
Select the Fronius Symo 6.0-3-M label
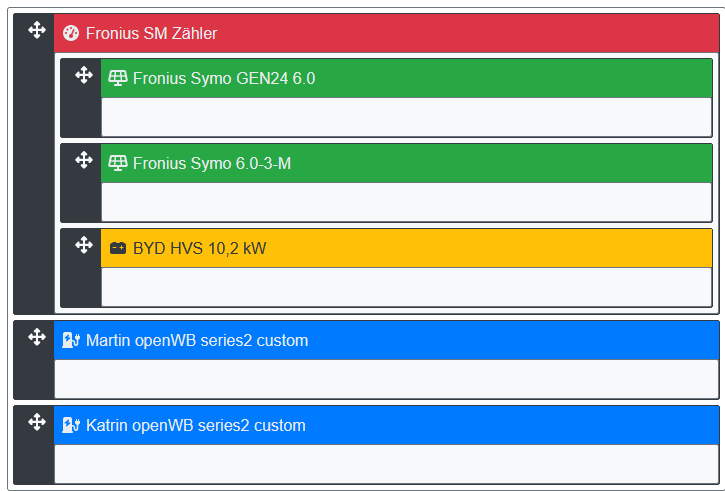tap(212, 164)
